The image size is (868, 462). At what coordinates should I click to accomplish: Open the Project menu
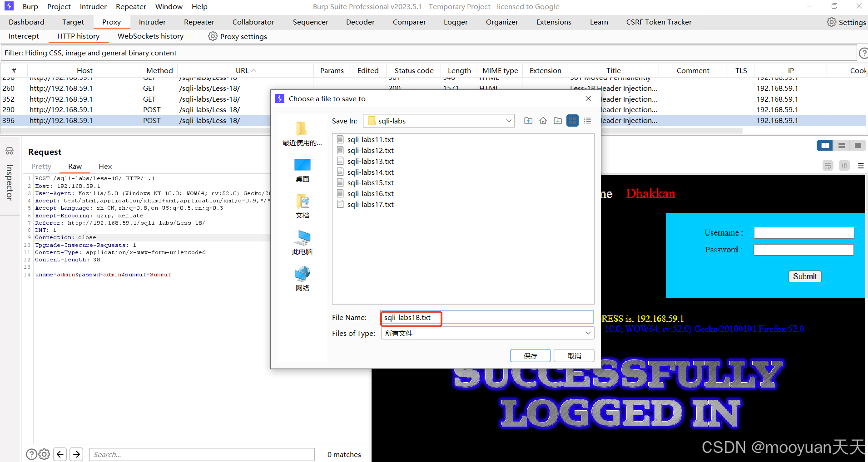point(59,6)
